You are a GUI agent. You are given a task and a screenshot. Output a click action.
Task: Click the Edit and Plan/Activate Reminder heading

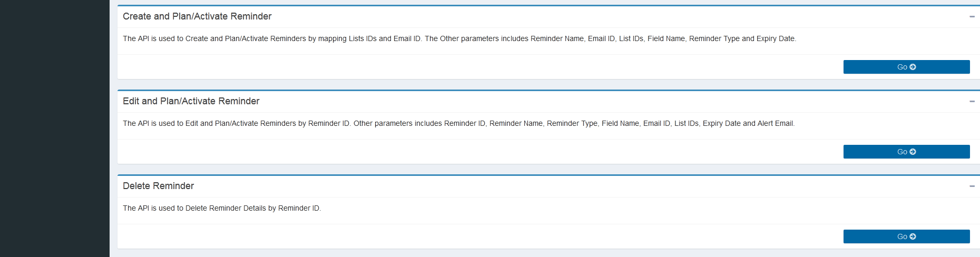(x=191, y=101)
